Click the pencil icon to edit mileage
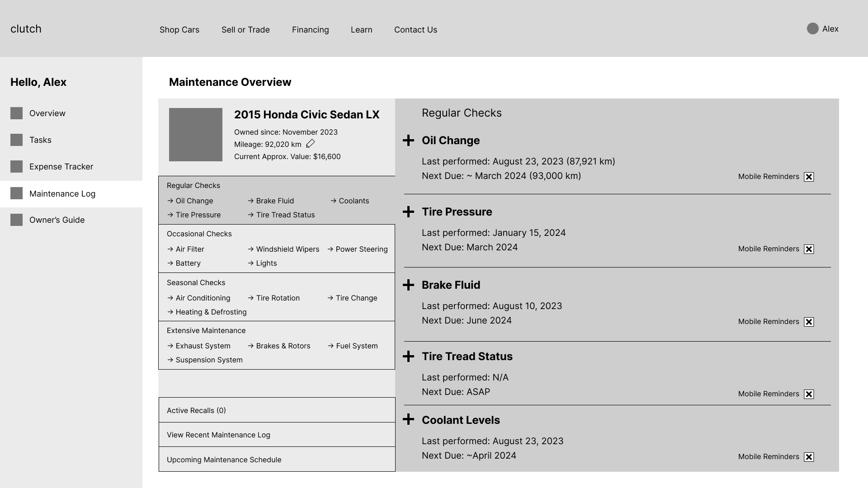 click(x=310, y=144)
